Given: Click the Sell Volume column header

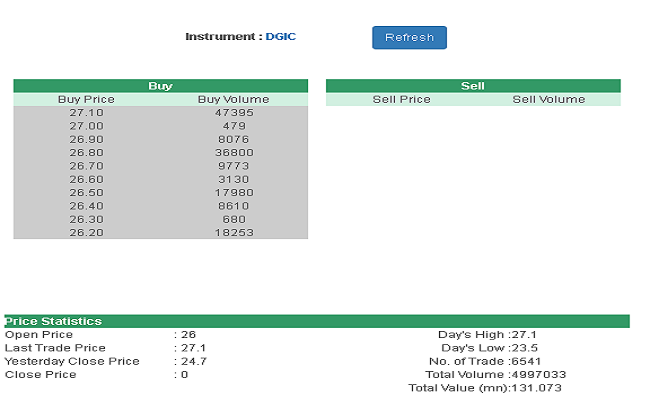Looking at the screenshot, I should point(548,99).
